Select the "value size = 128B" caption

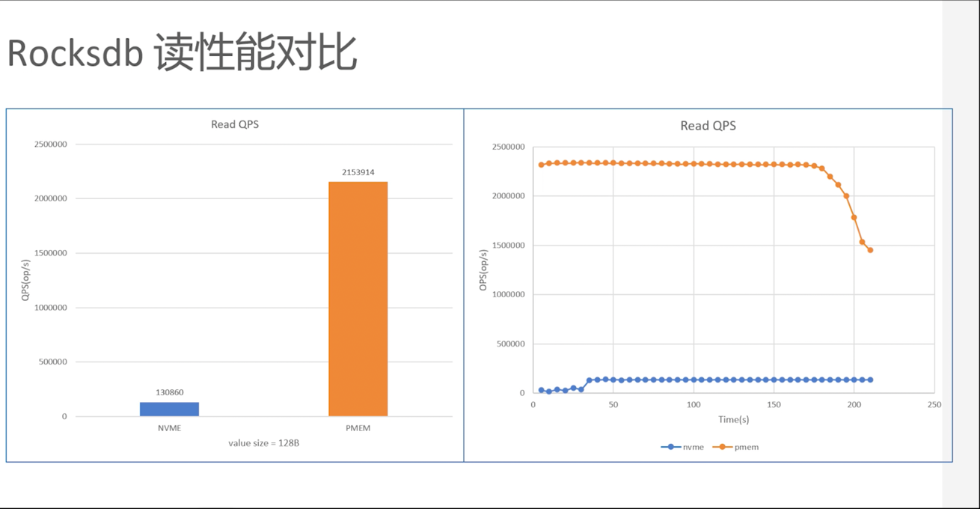pos(264,443)
